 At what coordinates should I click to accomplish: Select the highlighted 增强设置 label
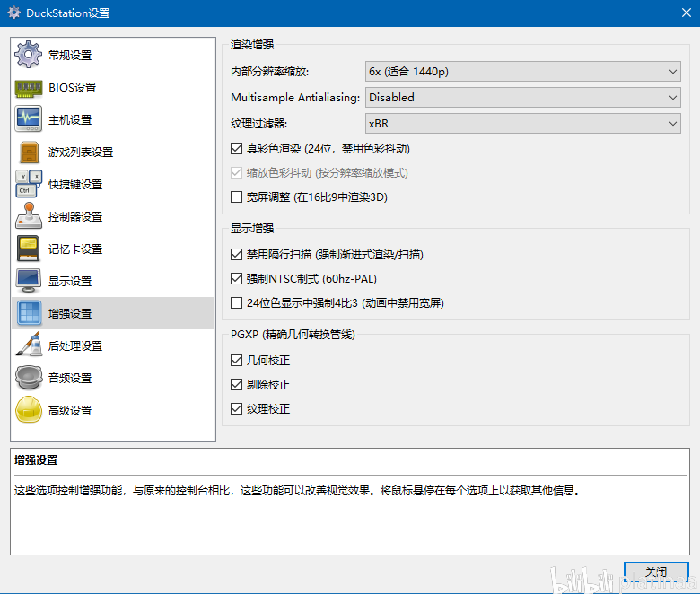(70, 313)
